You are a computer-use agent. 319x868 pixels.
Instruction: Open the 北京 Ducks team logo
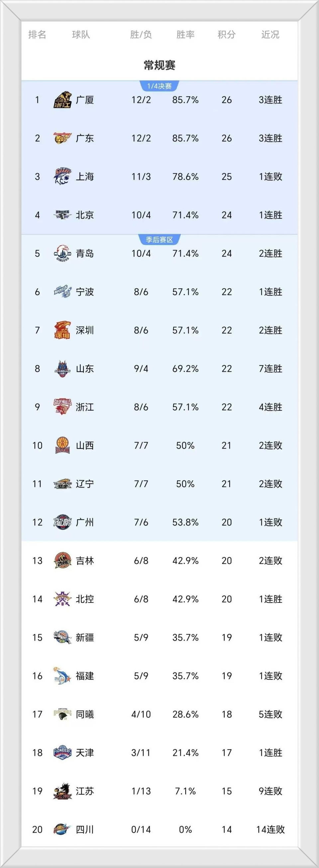pyautogui.click(x=62, y=215)
